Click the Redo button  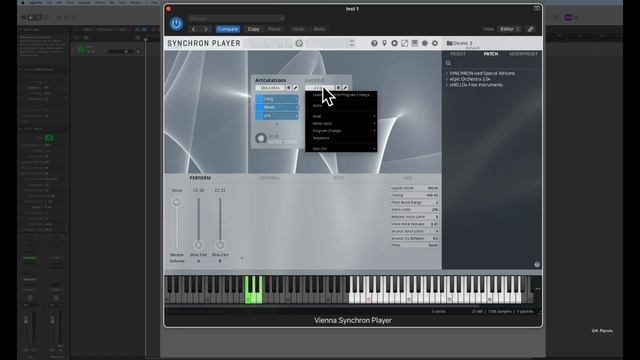tap(319, 29)
